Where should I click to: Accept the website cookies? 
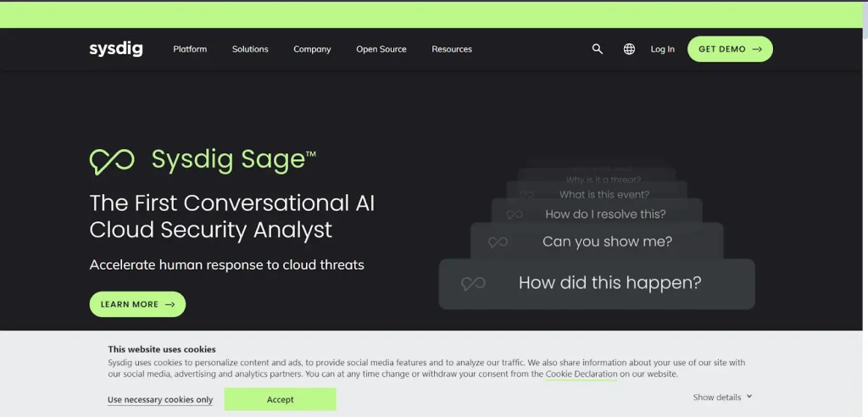280,399
